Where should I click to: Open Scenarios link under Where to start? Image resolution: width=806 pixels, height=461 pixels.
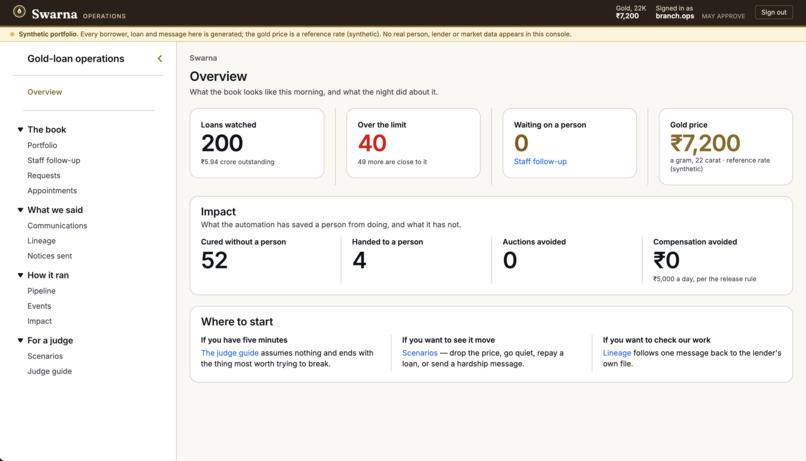[x=419, y=353]
